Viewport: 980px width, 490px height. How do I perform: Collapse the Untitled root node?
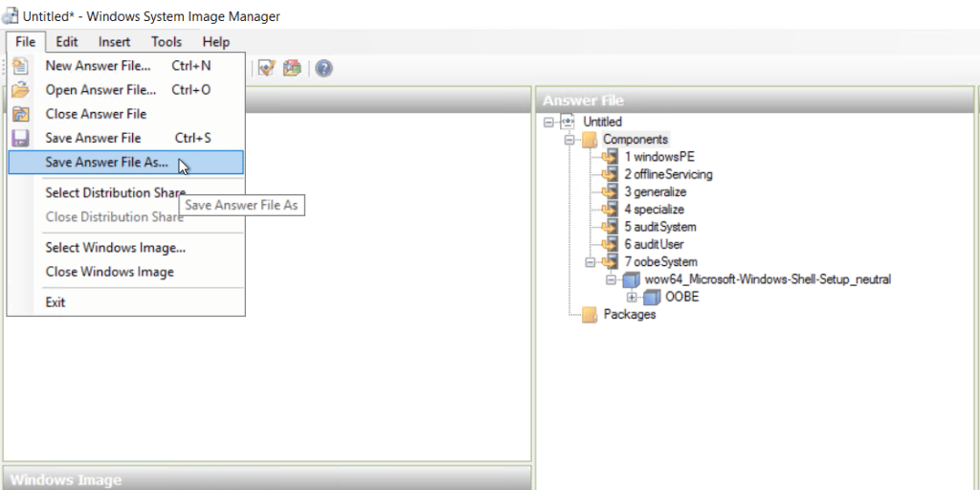click(548, 122)
